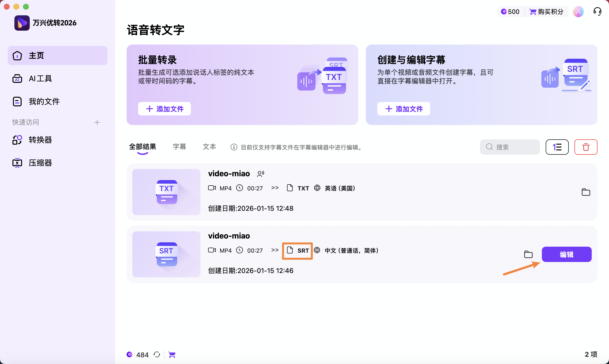Expand the >> details arrow on the SRT record
Viewport: 609px width, 364px height.
(x=275, y=250)
